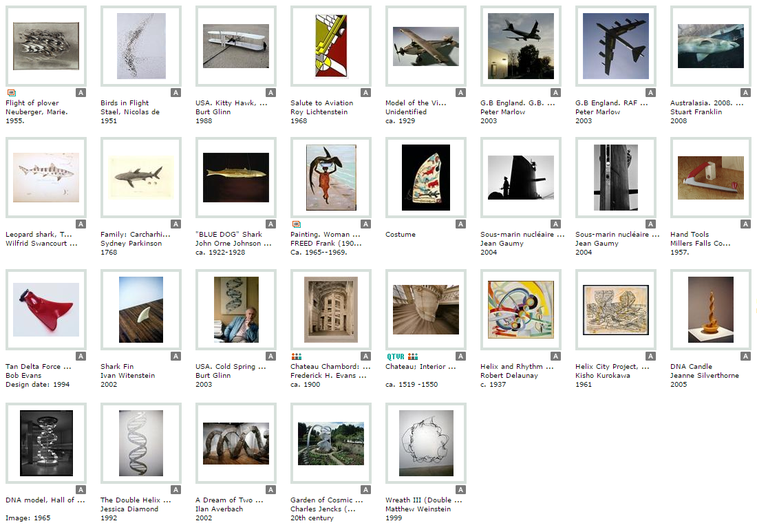This screenshot has width=757, height=532.
Task: Select the Garden of Cosmic thumbnail image
Action: click(331, 444)
